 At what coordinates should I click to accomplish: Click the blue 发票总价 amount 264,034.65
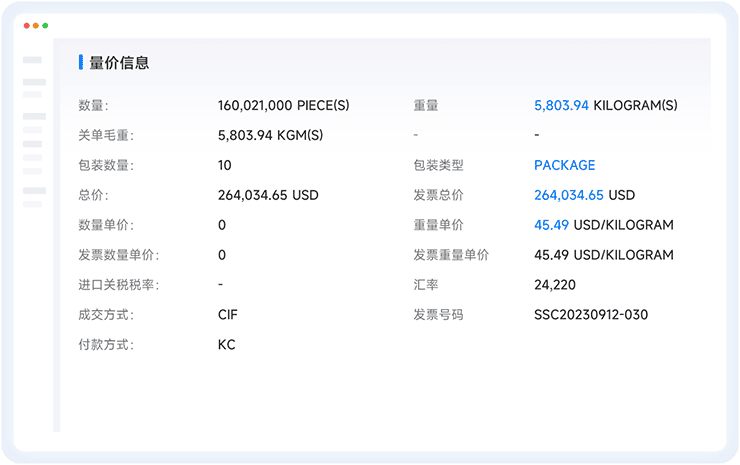pyautogui.click(x=569, y=195)
